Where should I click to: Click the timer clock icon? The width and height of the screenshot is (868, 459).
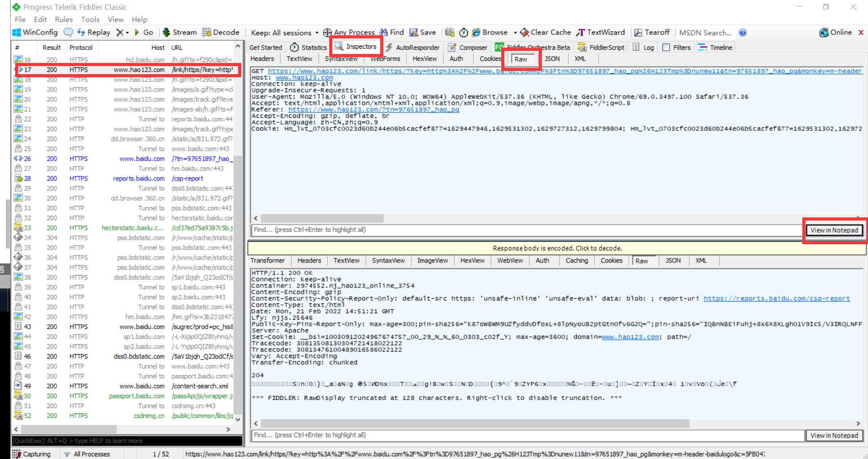(464, 33)
